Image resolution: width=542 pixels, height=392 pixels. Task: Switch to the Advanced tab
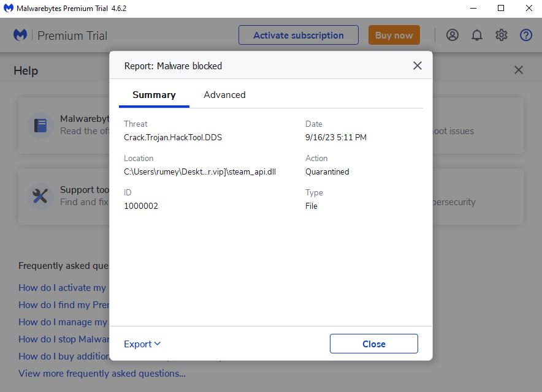[224, 95]
